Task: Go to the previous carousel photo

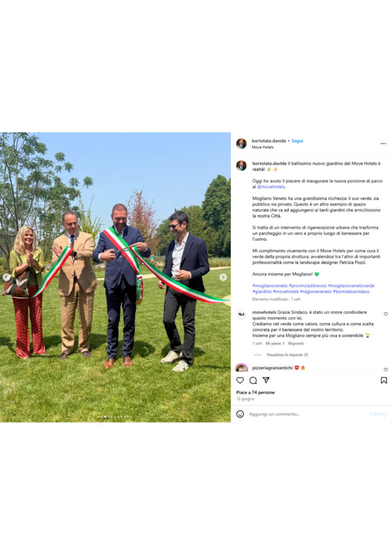Action: pyautogui.click(x=7, y=277)
